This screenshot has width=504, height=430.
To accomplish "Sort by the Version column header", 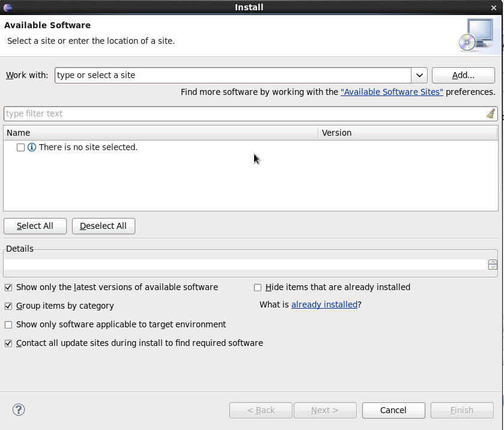I will tap(407, 133).
